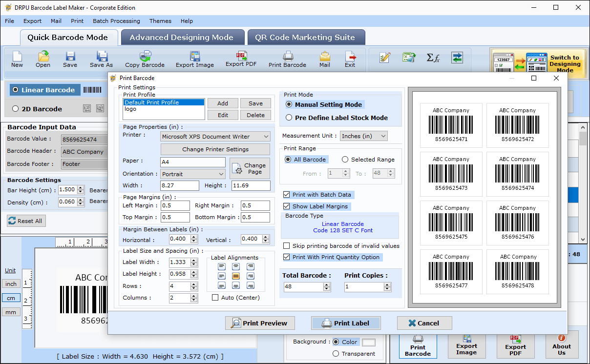Click the Change Page button
The width and height of the screenshot is (590, 364).
(x=250, y=168)
